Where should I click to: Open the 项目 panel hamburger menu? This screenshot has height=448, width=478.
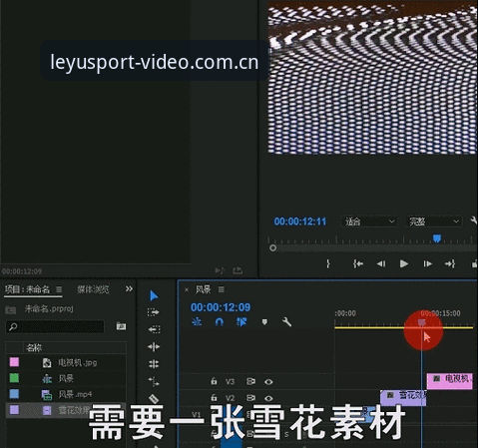point(59,289)
